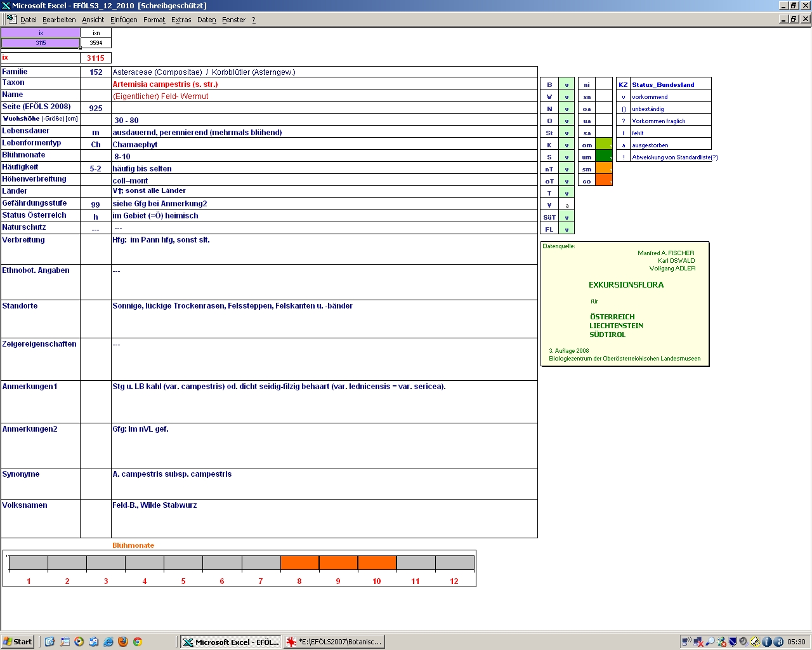Viewport: 812px width, 650px height.
Task: Click the wireless network tray icon
Action: click(x=687, y=642)
